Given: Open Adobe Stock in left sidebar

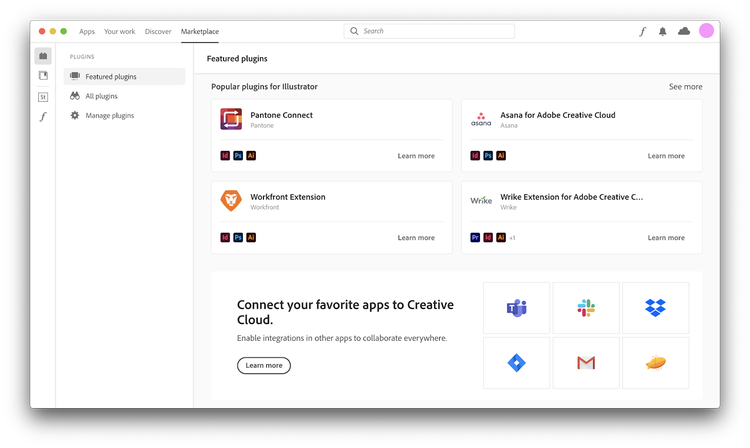Looking at the screenshot, I should pos(43,96).
